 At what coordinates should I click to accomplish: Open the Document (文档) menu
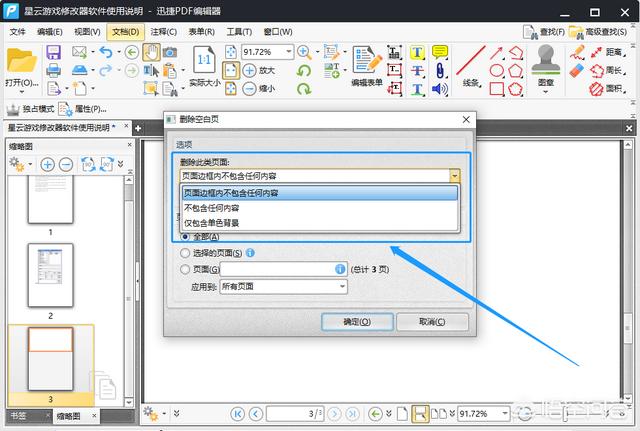[124, 32]
